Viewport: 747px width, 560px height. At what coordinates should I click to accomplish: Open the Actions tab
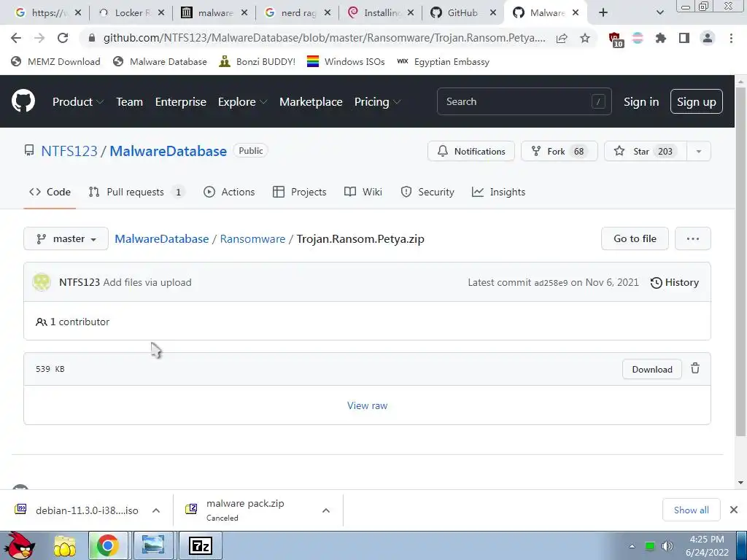tap(229, 192)
